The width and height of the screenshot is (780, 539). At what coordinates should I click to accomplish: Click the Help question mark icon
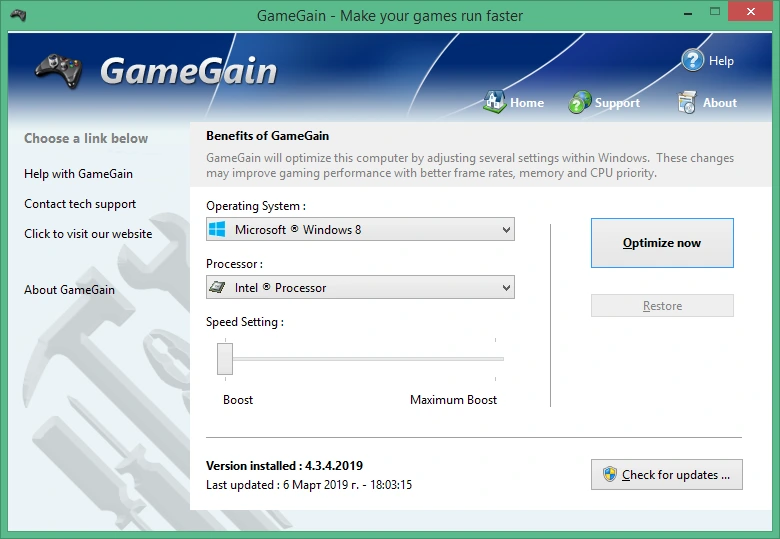(692, 61)
